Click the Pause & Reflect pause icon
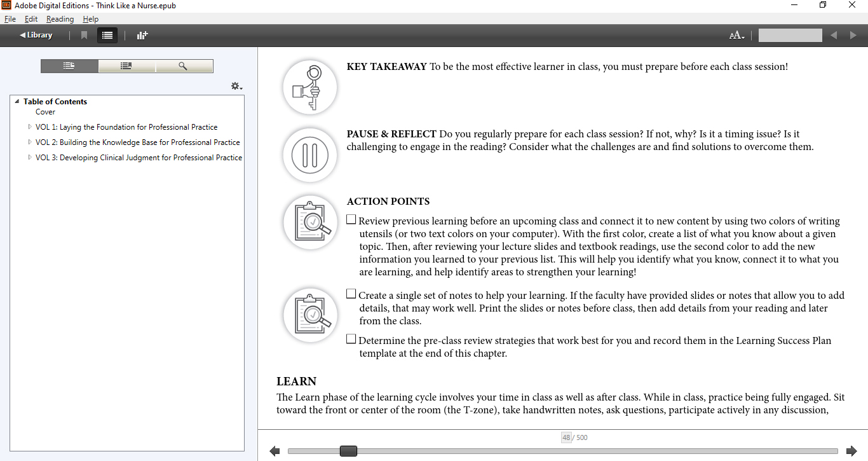Viewport: 868px width, 461px height. click(310, 155)
